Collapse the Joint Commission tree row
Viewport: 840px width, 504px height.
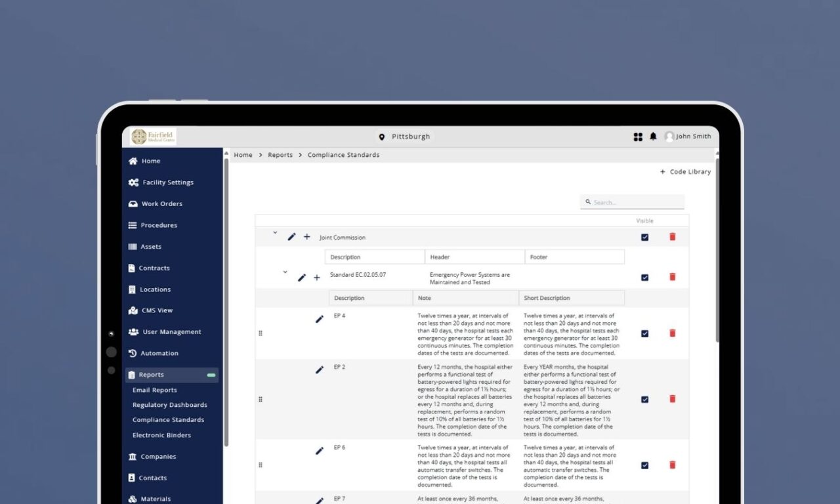(275, 232)
